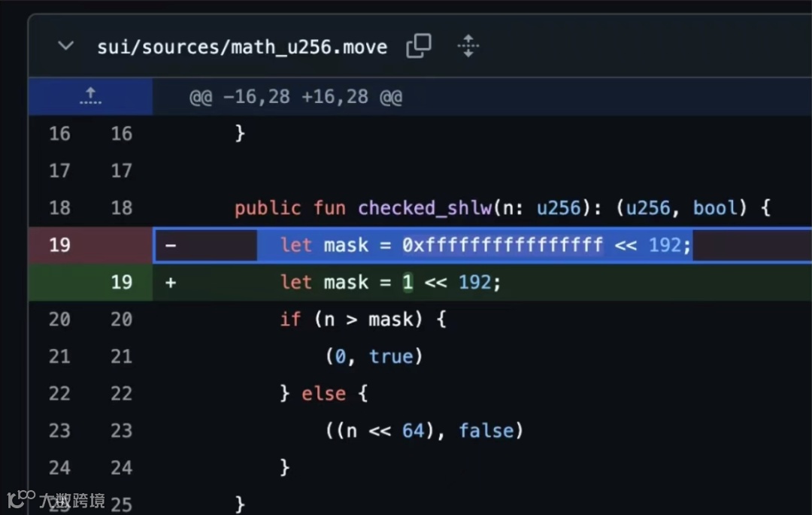The image size is (812, 515).
Task: Click the '(0, true)' code line
Action: tap(374, 356)
